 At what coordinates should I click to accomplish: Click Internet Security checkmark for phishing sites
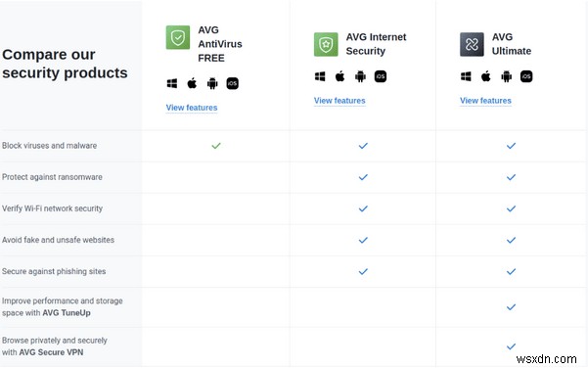point(363,271)
